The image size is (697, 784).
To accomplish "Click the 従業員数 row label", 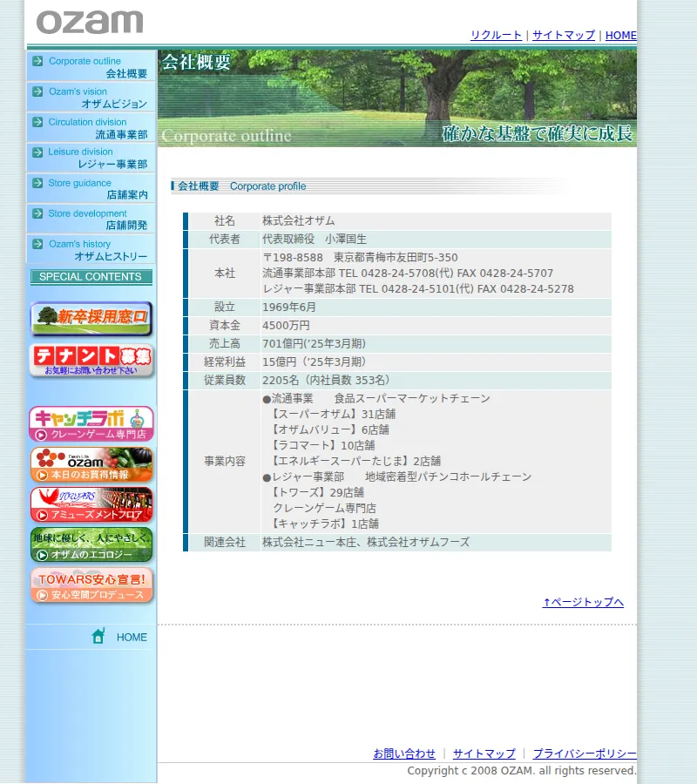I will pyautogui.click(x=225, y=380).
